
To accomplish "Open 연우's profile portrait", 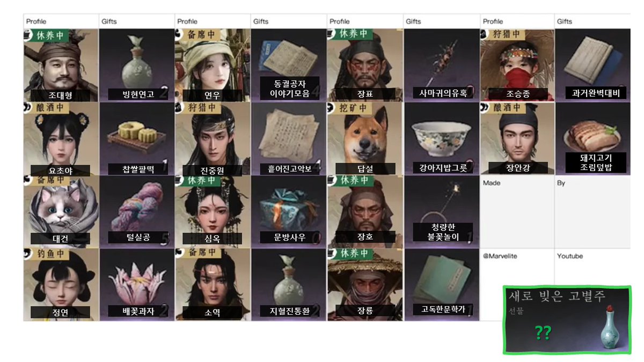I will coord(213,65).
